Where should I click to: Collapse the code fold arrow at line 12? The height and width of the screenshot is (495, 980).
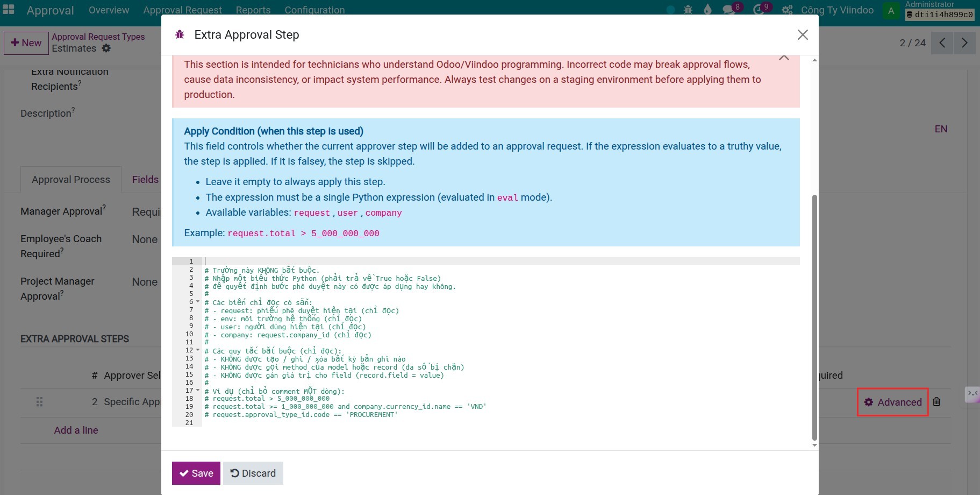pos(198,350)
